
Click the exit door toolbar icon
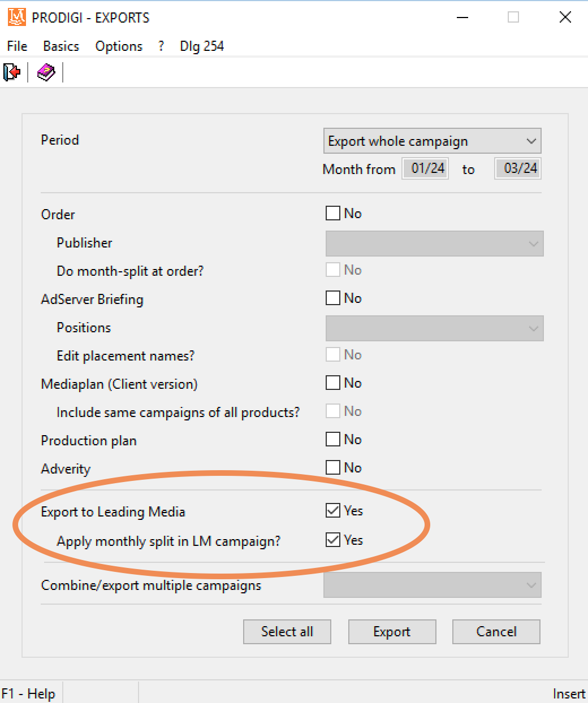point(12,72)
